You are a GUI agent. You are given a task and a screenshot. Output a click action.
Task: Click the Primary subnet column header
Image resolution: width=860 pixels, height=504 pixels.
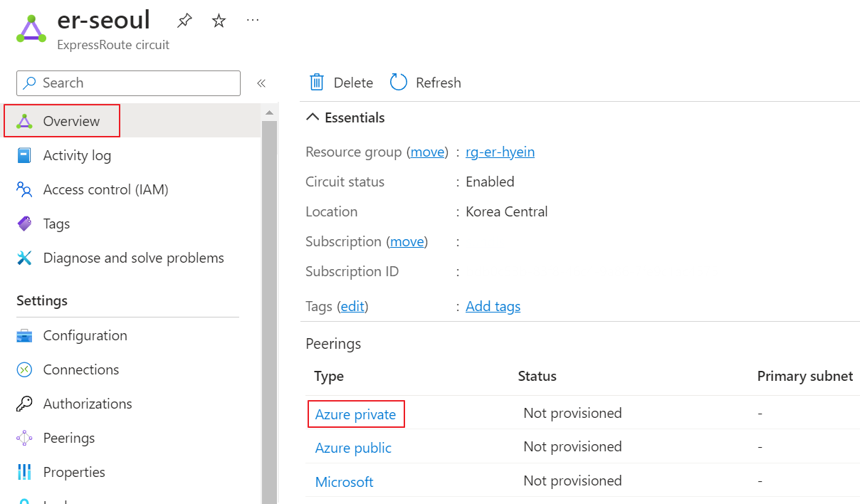pyautogui.click(x=805, y=376)
